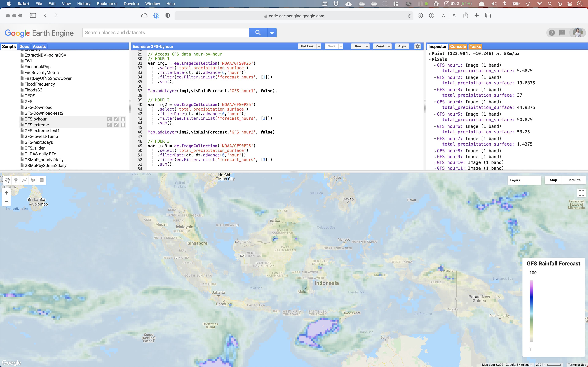The width and height of the screenshot is (588, 367).
Task: Click the blue search magnifier button
Action: 258,33
